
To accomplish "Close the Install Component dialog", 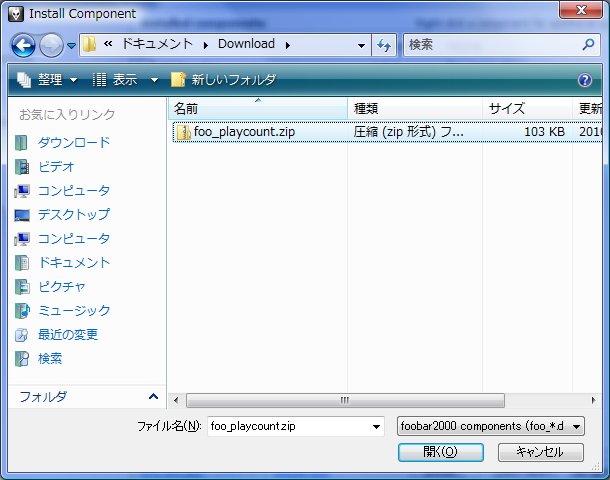I will [x=581, y=9].
